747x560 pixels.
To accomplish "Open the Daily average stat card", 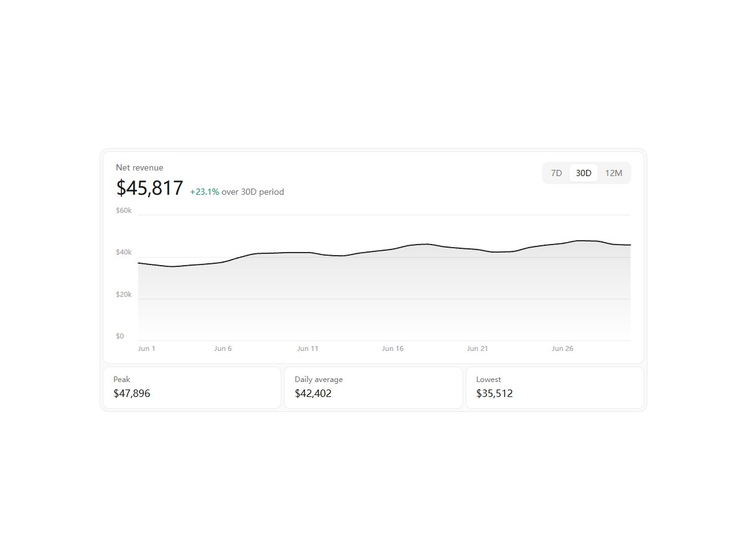I will point(374,388).
